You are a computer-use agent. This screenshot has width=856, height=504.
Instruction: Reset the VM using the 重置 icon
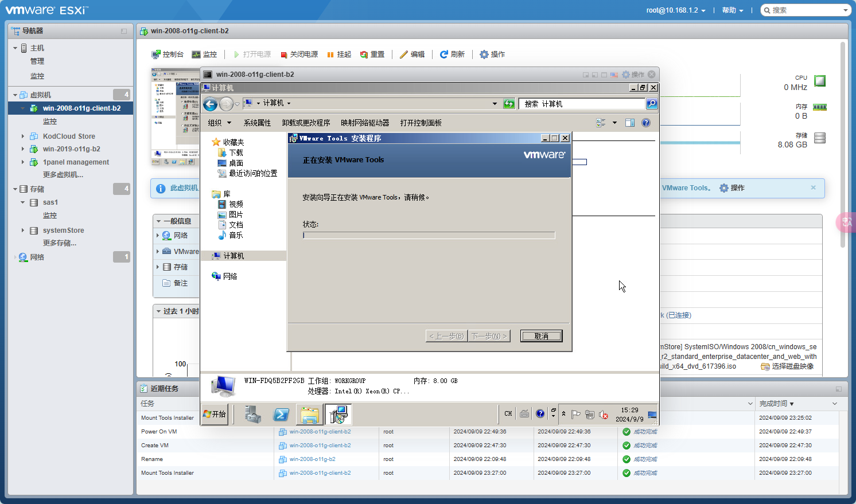tap(372, 54)
